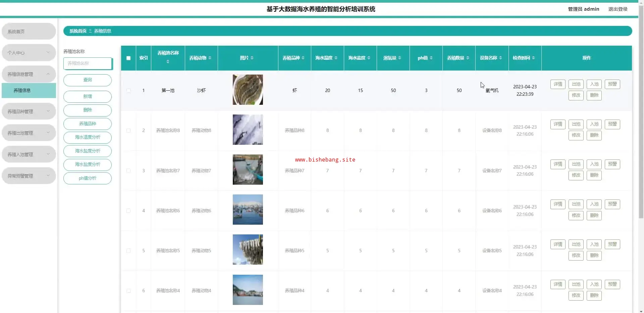Sort by 溶氧量 column sort icon
The height and width of the screenshot is (313, 644).
click(x=399, y=58)
